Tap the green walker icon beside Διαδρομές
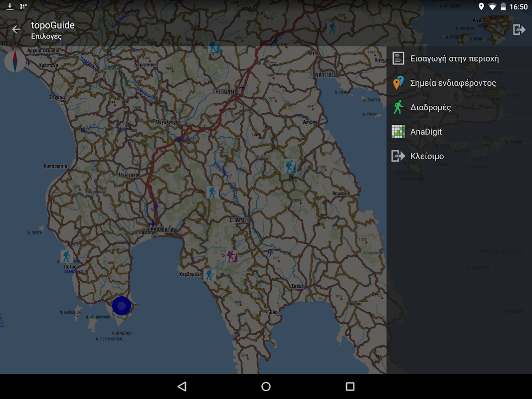This screenshot has width=532, height=399. point(398,107)
